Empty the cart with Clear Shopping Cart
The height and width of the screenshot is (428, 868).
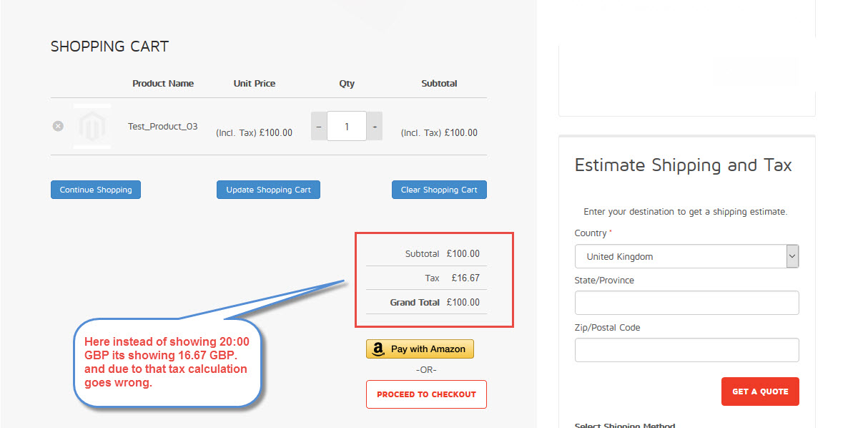click(x=439, y=190)
